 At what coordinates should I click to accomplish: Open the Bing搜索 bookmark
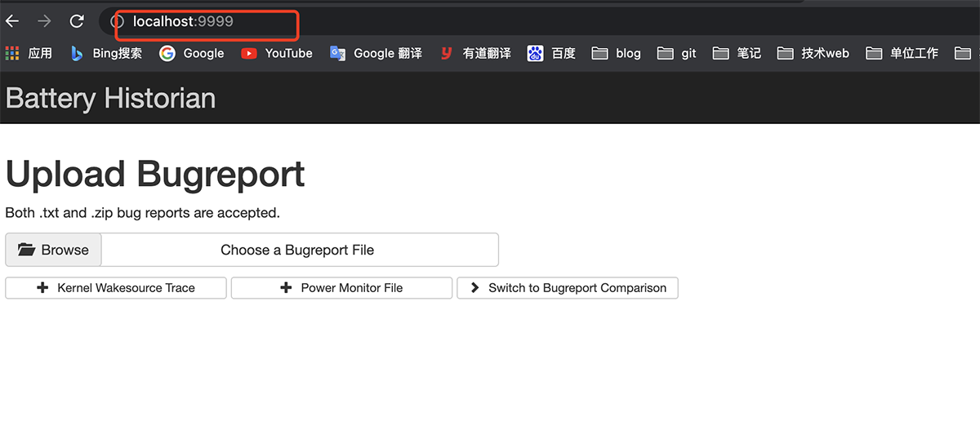click(x=106, y=53)
